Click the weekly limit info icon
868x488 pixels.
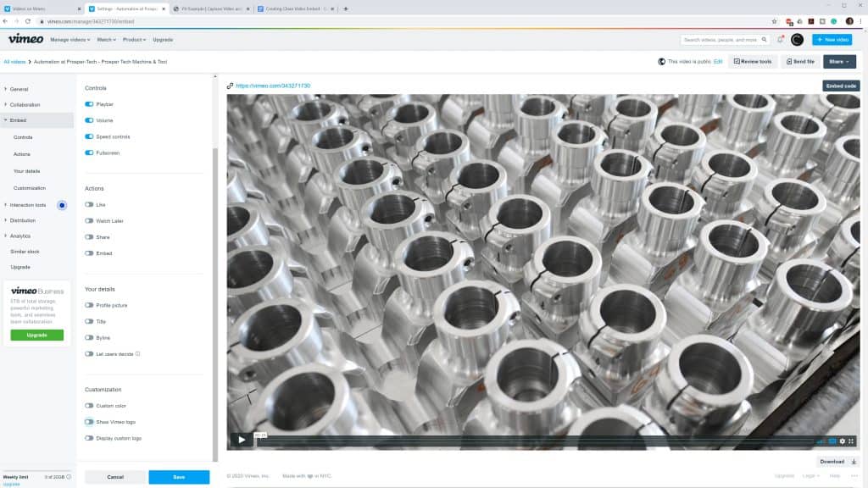click(x=69, y=476)
